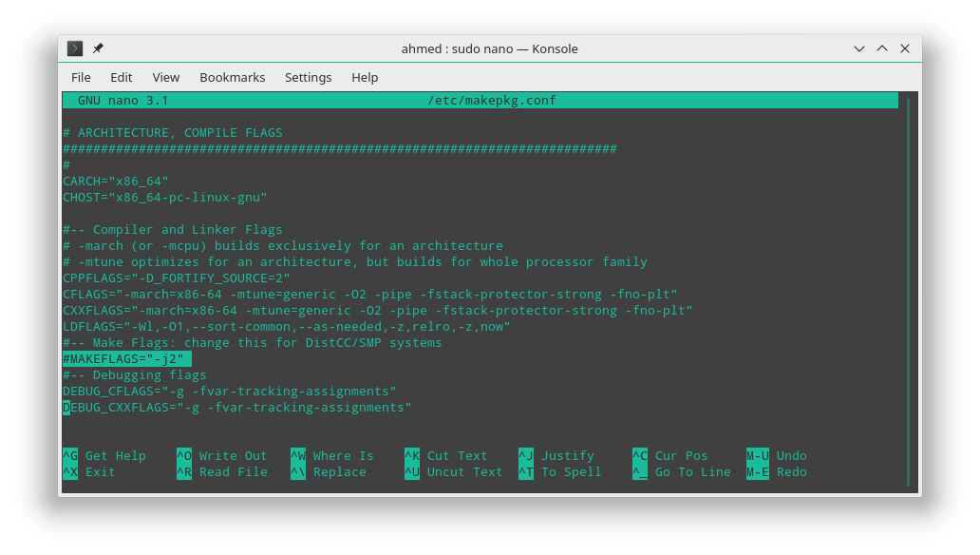The height and width of the screenshot is (555, 980).
Task: Open the Settings menu
Action: click(x=308, y=78)
